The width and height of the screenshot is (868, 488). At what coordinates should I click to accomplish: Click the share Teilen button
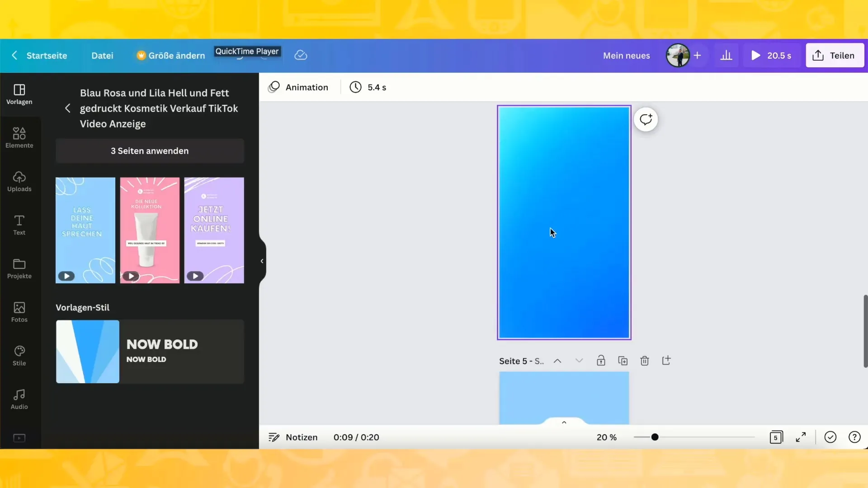tap(835, 55)
